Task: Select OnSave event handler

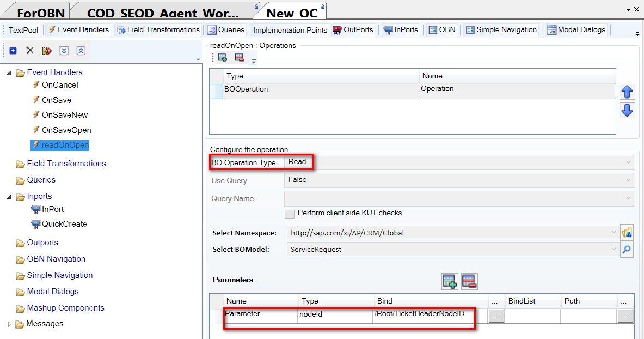Action: click(x=57, y=100)
